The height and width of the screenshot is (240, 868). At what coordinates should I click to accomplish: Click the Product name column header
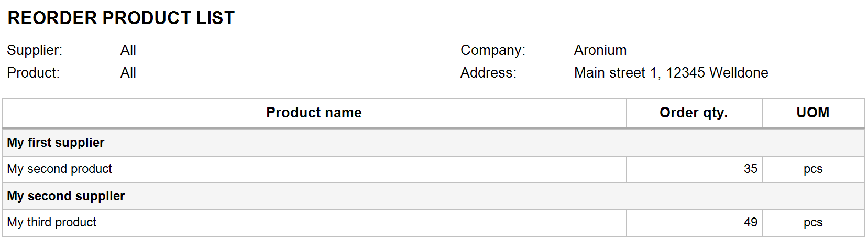[x=314, y=113]
